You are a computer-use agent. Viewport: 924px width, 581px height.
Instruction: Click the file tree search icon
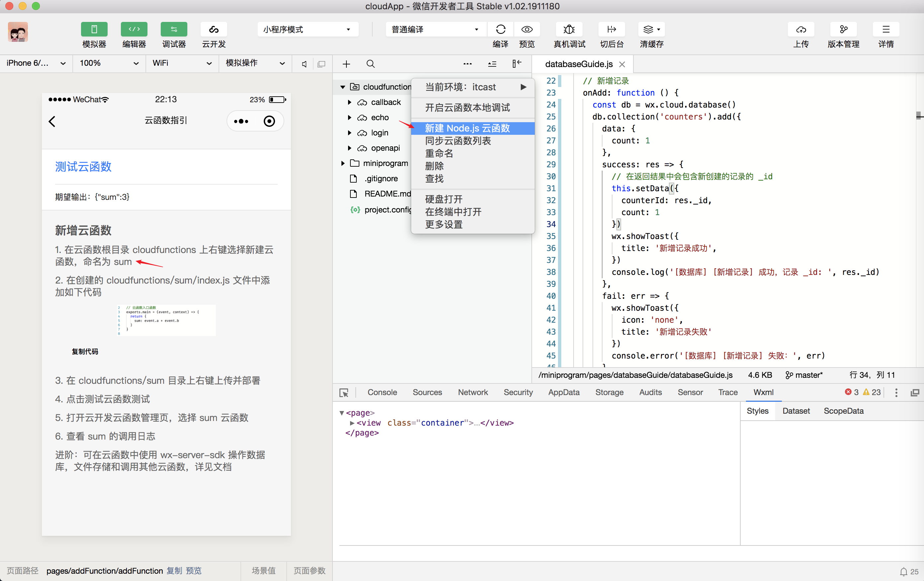(370, 64)
